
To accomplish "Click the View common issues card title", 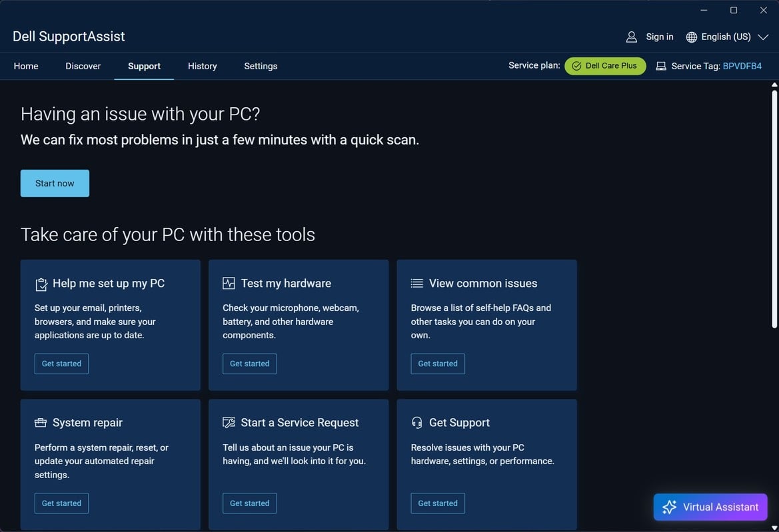I will pyautogui.click(x=483, y=284).
